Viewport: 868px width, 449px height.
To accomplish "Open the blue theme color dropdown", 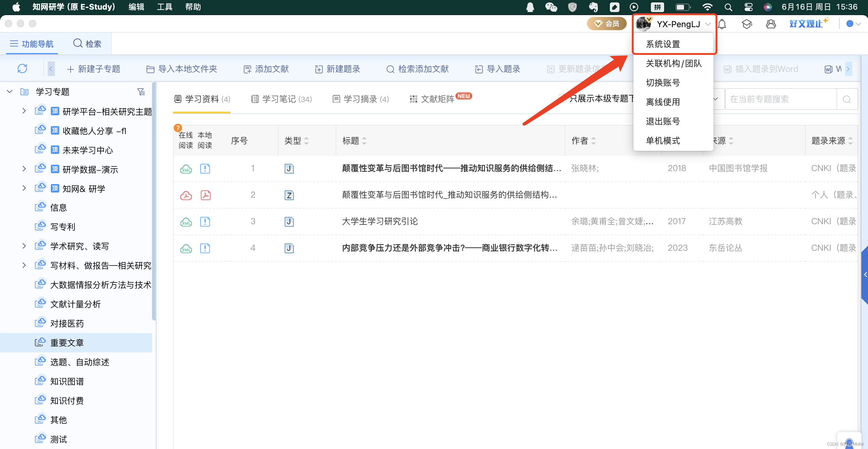I will click(853, 24).
